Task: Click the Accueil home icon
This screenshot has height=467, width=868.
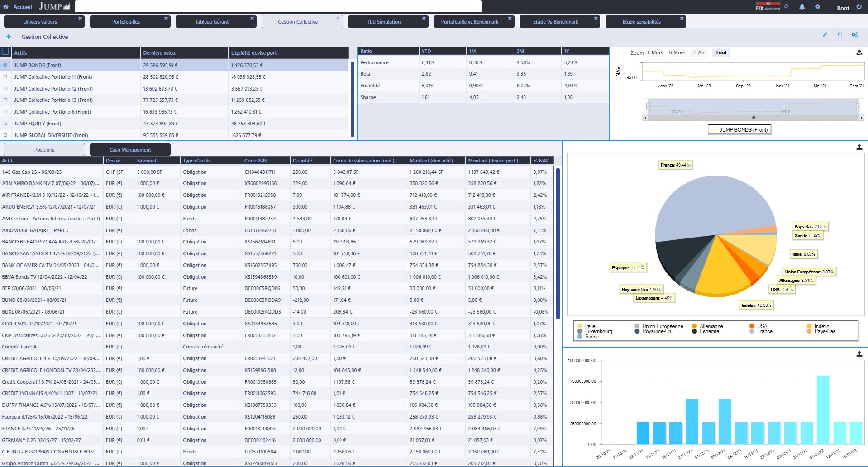Action: click(6, 7)
